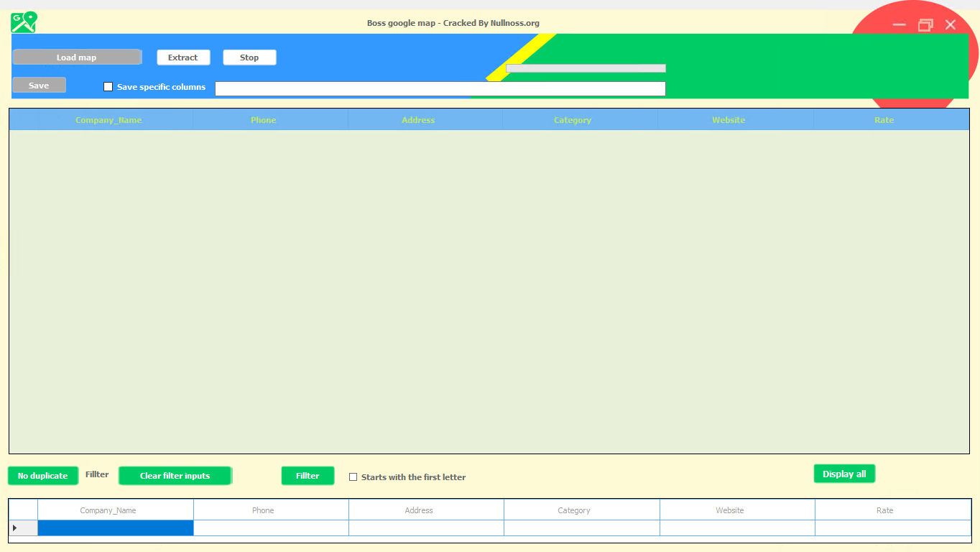Apply the filter with the green Fillter button
This screenshot has height=552, width=980.
(308, 476)
